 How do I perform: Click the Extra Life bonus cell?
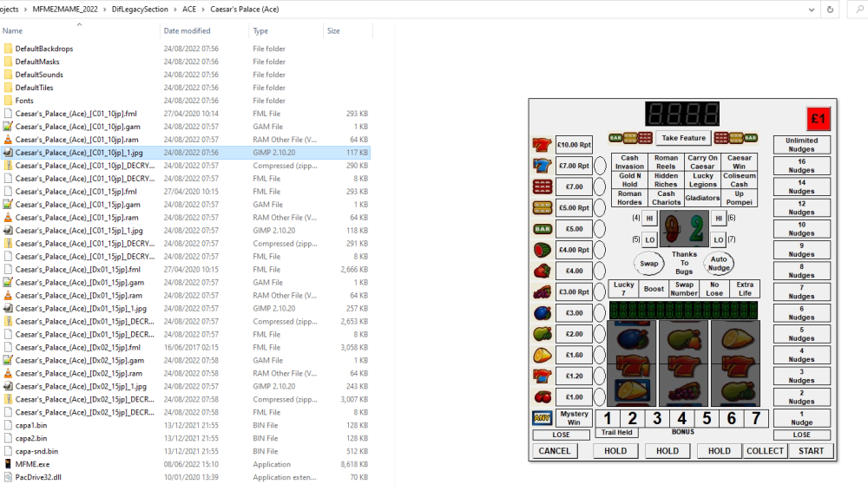tap(745, 289)
